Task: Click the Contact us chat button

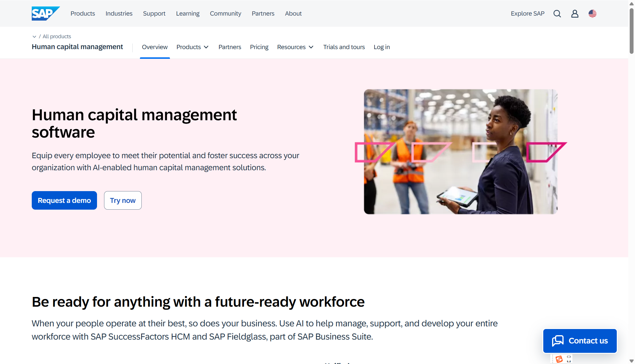Action: pos(580,341)
